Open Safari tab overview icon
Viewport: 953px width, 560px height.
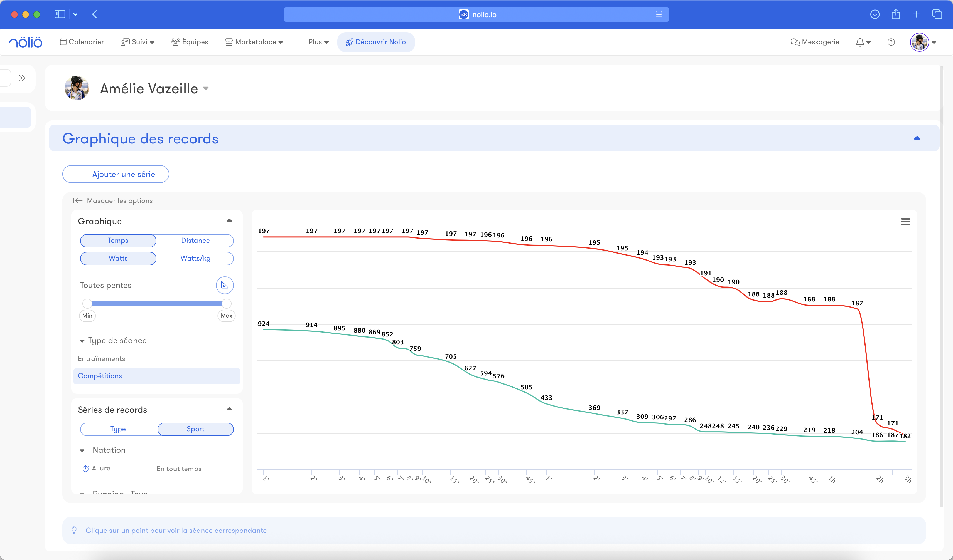[x=937, y=14]
